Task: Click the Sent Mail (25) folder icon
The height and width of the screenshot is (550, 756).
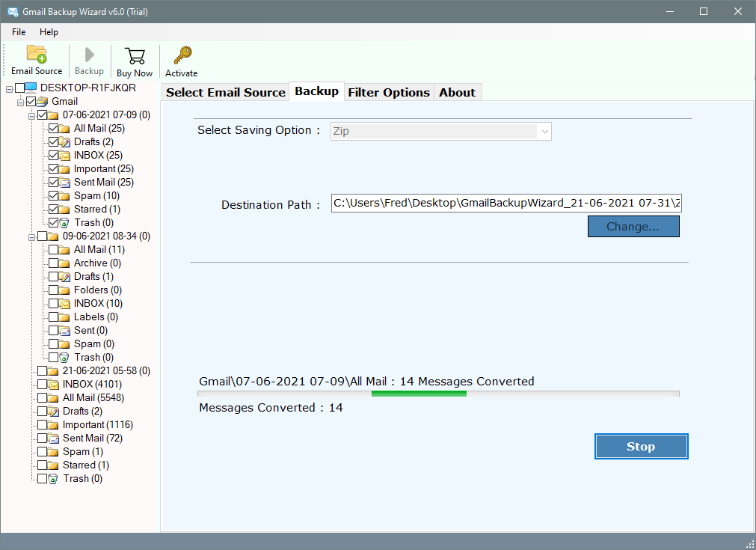Action: point(64,183)
